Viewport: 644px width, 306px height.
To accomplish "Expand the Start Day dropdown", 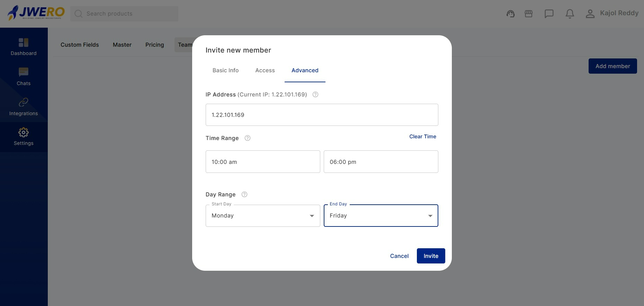I will (x=263, y=216).
